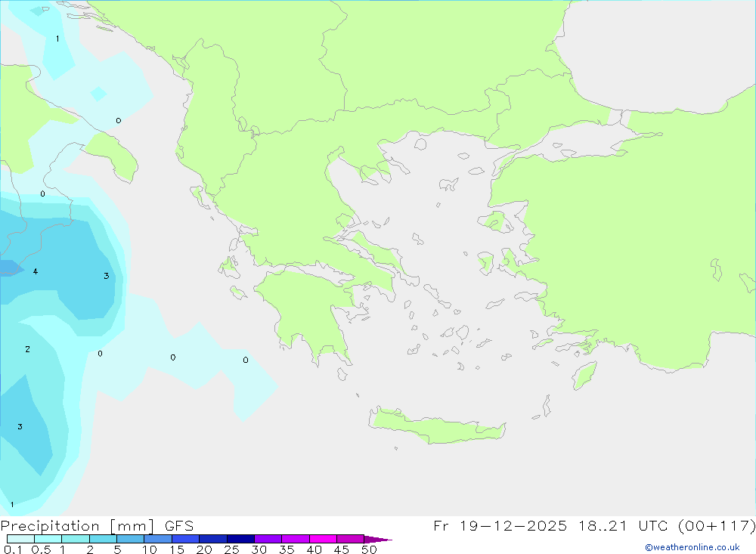Click the island of Rhodes on the map
This screenshot has height=554, width=756.
point(584,375)
